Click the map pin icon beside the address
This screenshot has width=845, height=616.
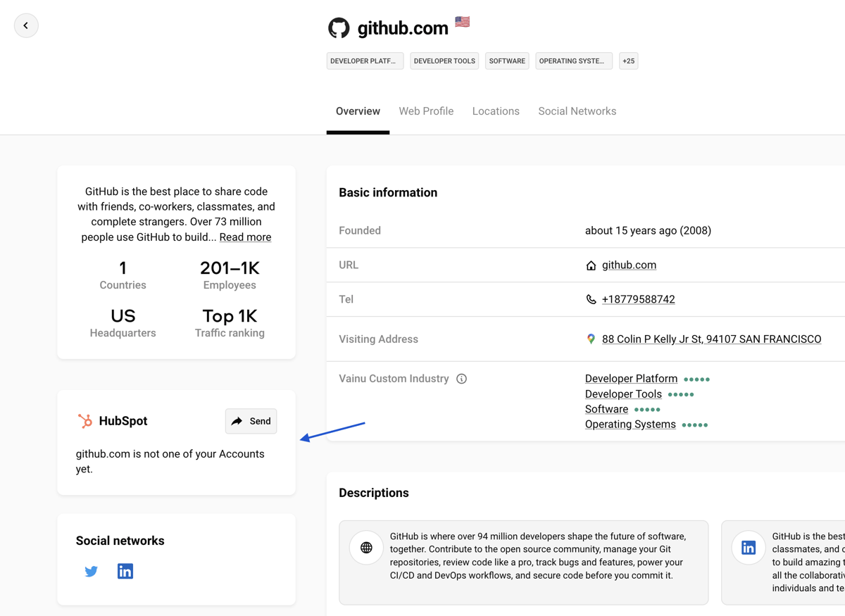pyautogui.click(x=591, y=339)
